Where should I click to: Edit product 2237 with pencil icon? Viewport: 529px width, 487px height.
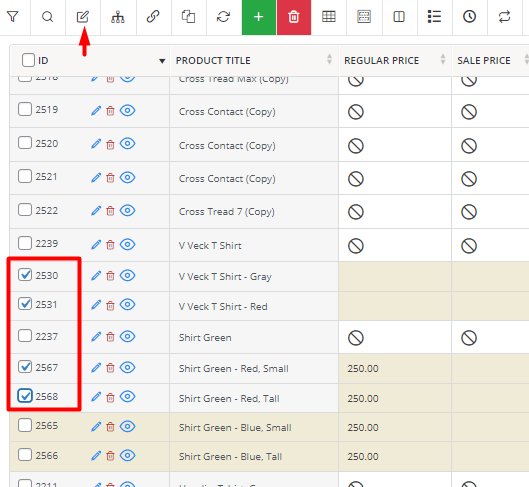pos(96,337)
